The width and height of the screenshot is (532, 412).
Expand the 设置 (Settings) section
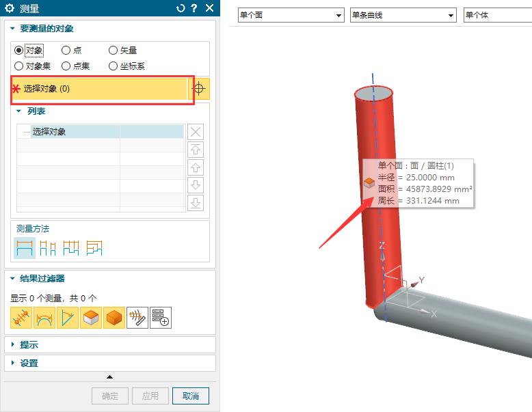[29, 363]
